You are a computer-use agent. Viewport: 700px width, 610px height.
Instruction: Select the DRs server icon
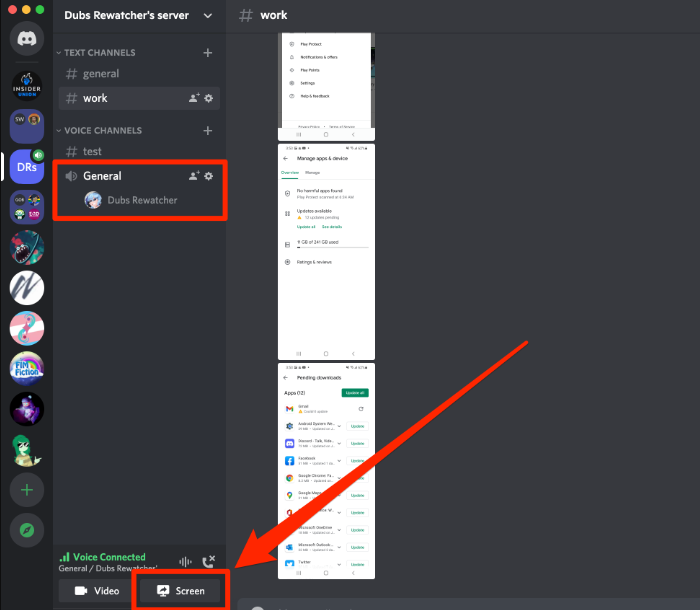pyautogui.click(x=27, y=167)
